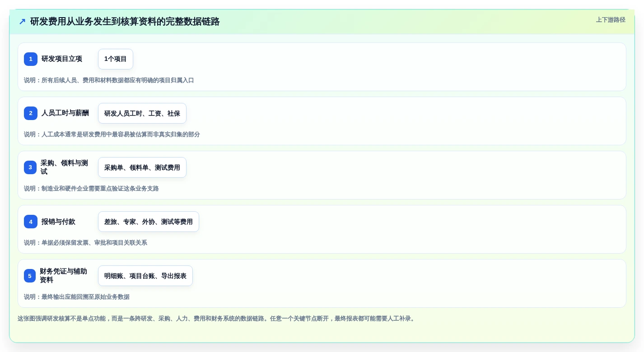Click the 上下游路径 label
The image size is (644, 352).
pos(611,20)
